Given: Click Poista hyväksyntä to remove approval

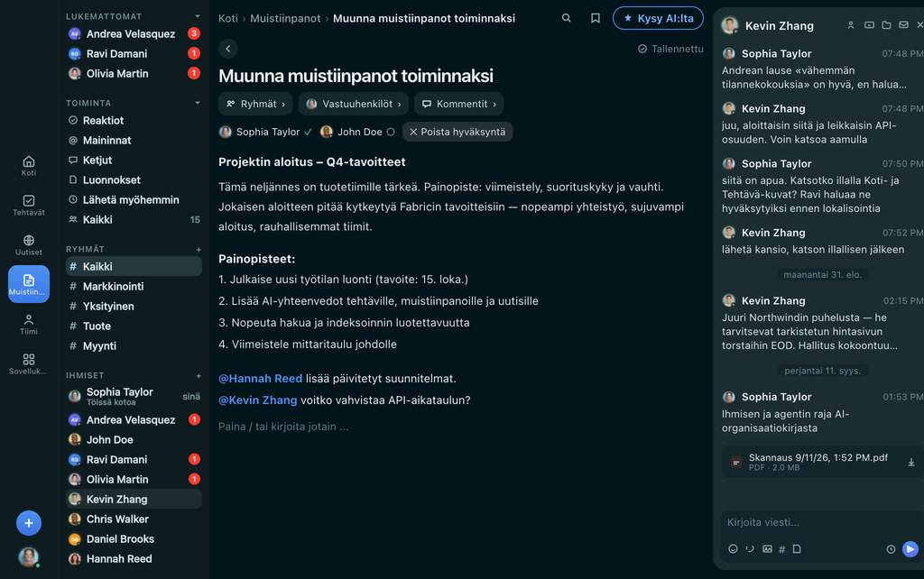Looking at the screenshot, I should pos(457,132).
